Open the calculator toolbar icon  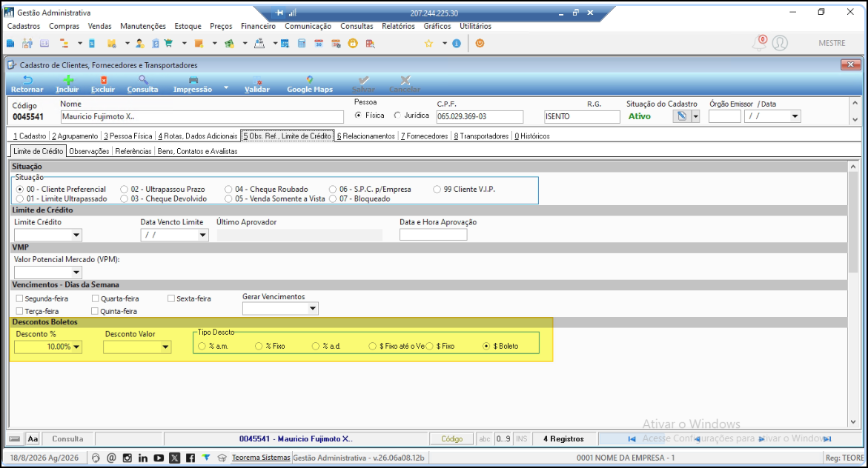coord(302,43)
